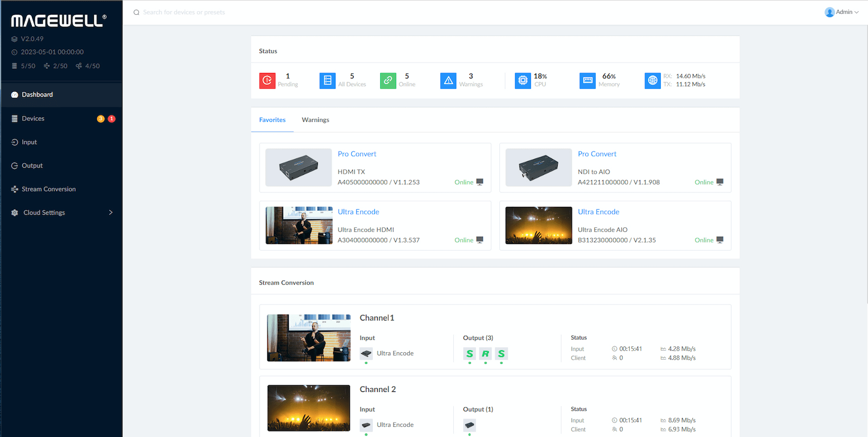This screenshot has height=437, width=868.
Task: Click the network globe icon
Action: [x=652, y=81]
